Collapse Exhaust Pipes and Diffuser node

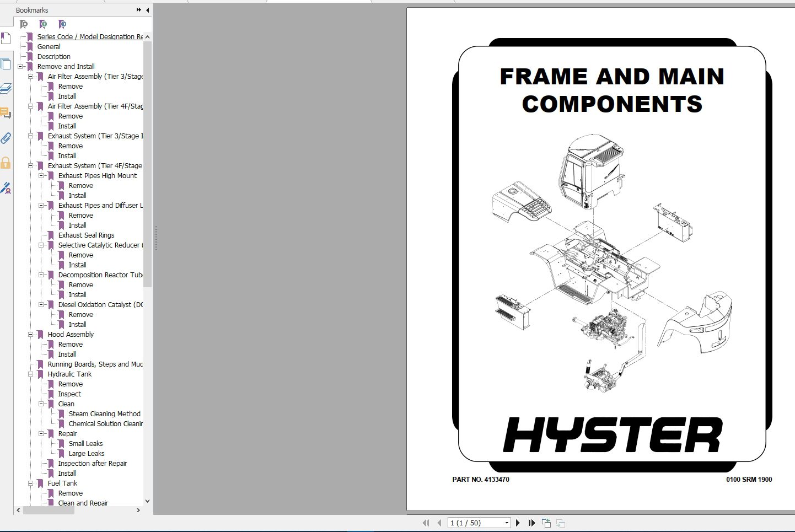pyautogui.click(x=41, y=206)
